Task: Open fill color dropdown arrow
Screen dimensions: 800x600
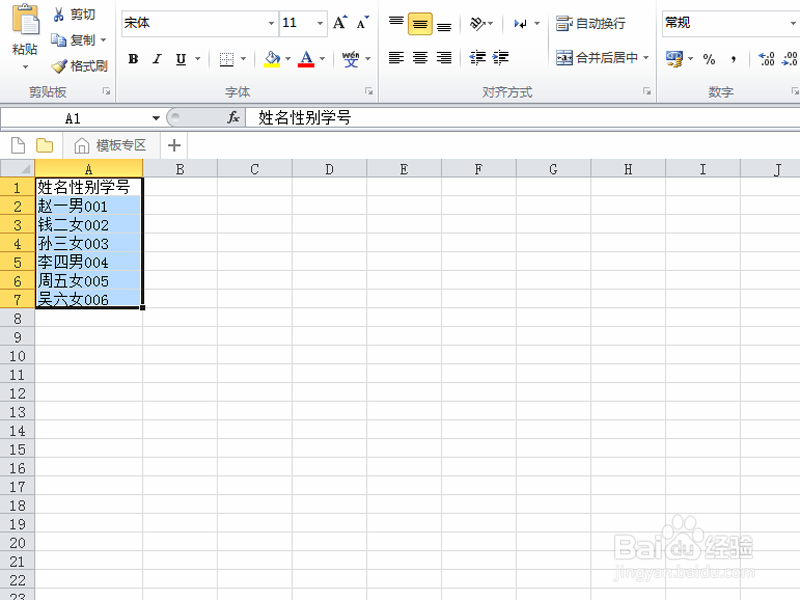Action: point(288,59)
